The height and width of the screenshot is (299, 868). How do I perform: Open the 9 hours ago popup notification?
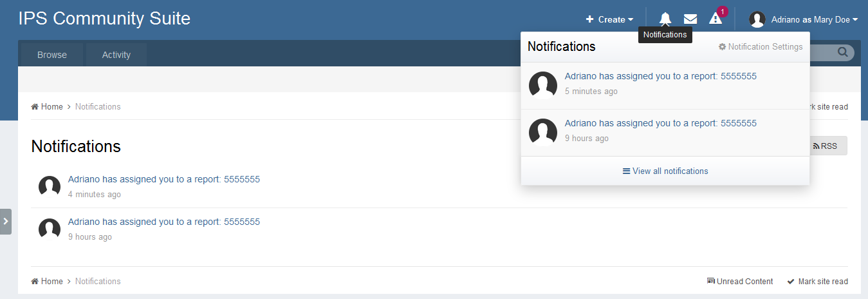click(660, 123)
